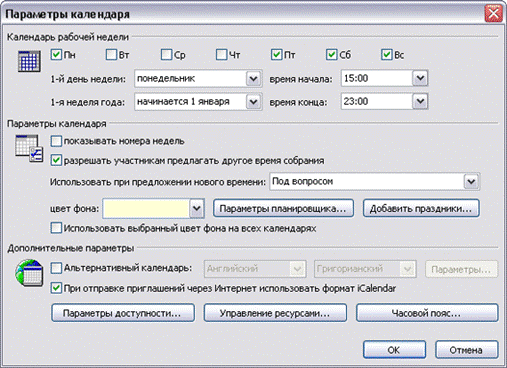507x368 pixels.
Task: Expand the 'время начала' 15:00 dropdown
Action: point(420,78)
